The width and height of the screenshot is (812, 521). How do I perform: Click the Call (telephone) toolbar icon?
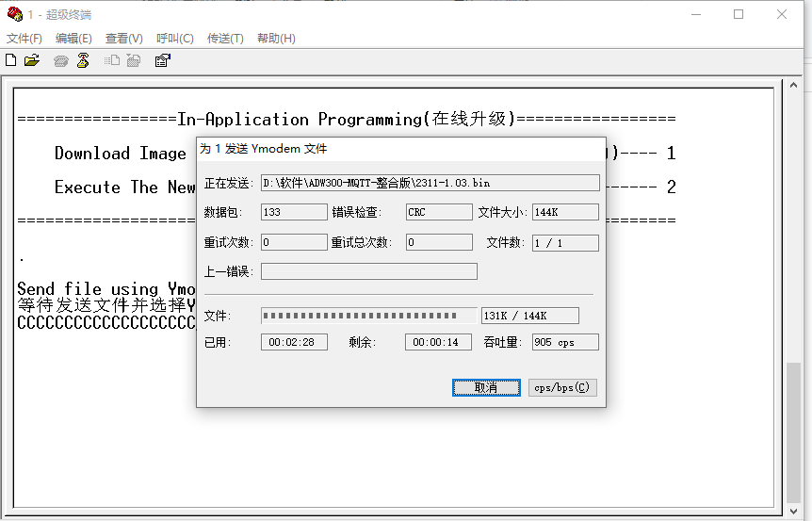click(61, 60)
